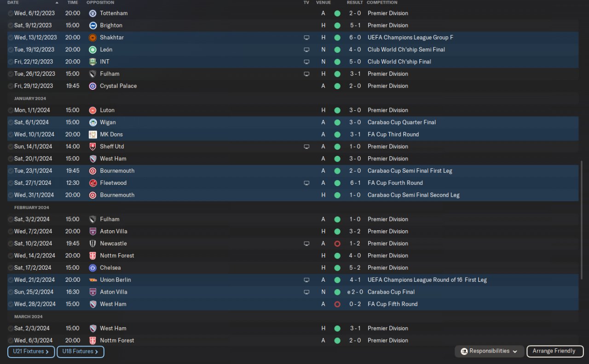Click the TV icon on the Fleetwood row
Screen dimensions: 589x364
[306, 183]
